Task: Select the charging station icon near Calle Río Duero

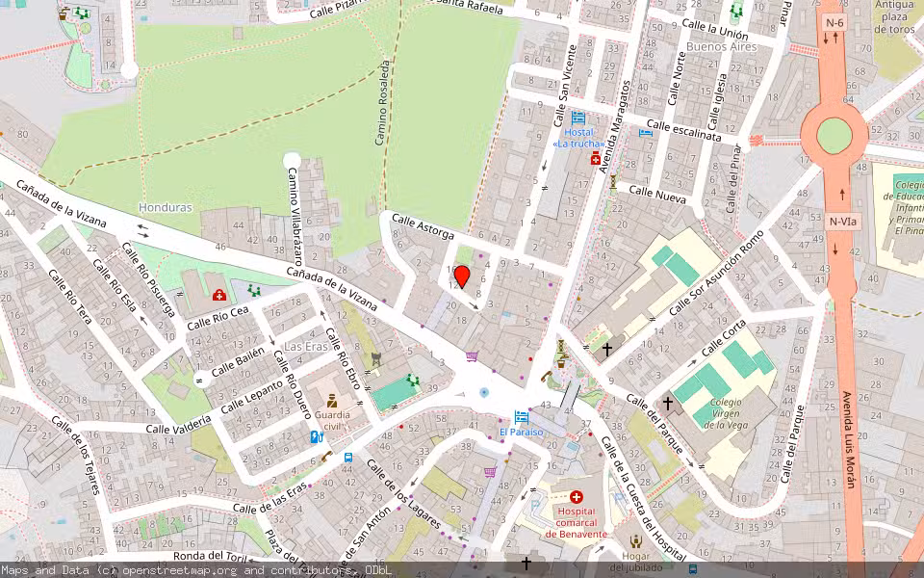Action: (x=317, y=437)
